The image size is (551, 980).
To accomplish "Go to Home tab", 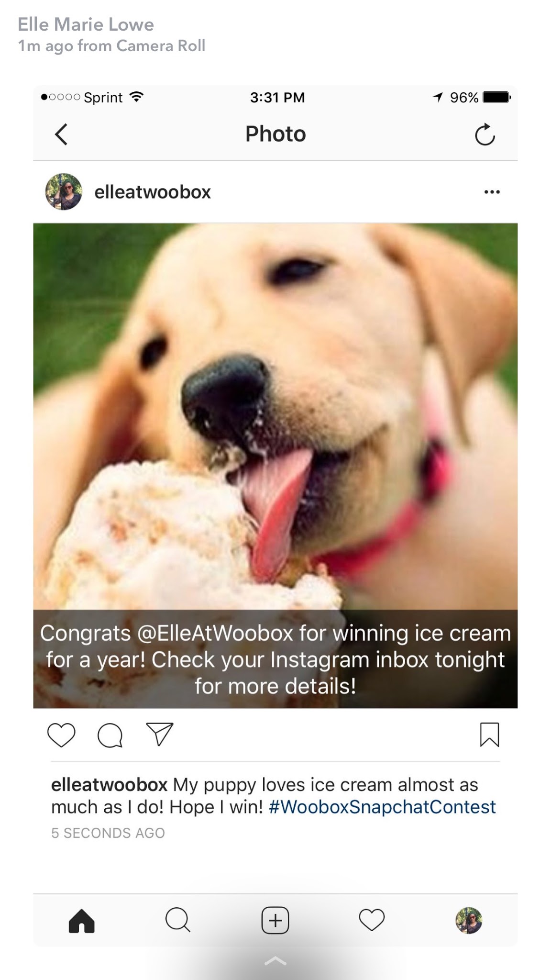I will pyautogui.click(x=82, y=920).
